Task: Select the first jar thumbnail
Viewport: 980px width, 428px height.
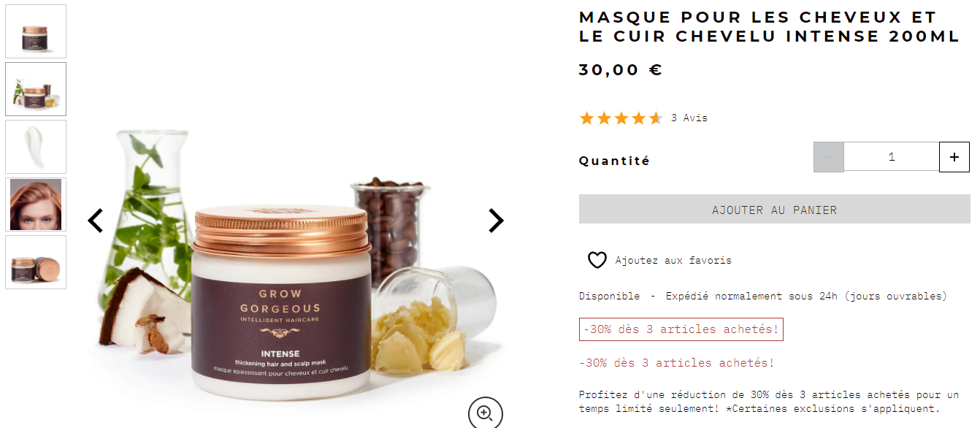Action: pos(36,31)
